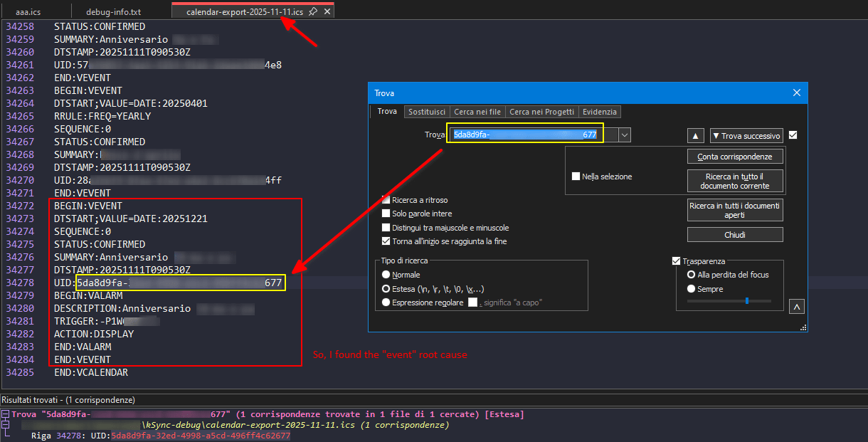Collapse the Trova dialog with the caret button
Screen dimensions: 868x442
797,307
